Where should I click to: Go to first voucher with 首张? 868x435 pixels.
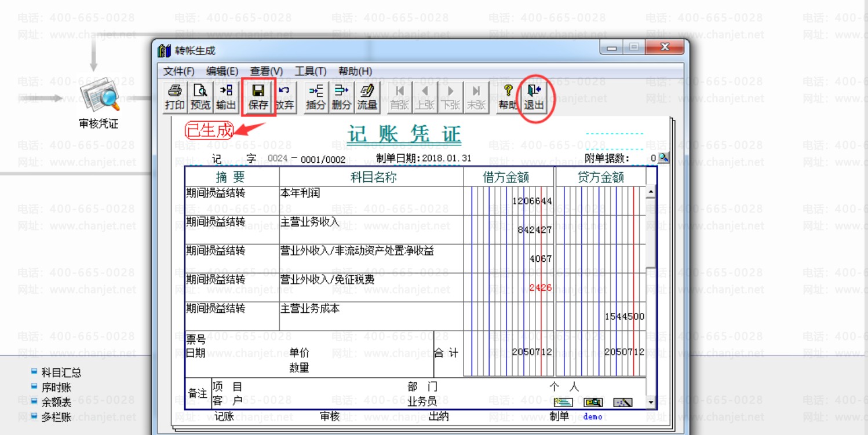click(399, 97)
